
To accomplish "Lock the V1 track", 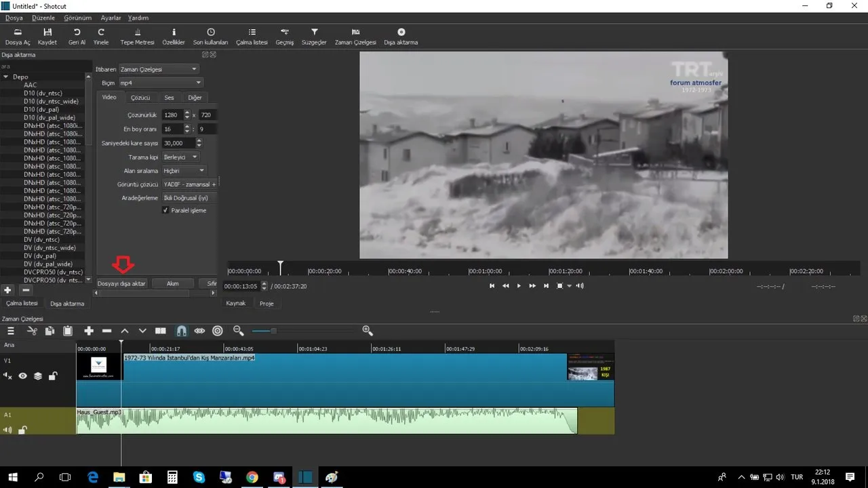I will point(53,375).
